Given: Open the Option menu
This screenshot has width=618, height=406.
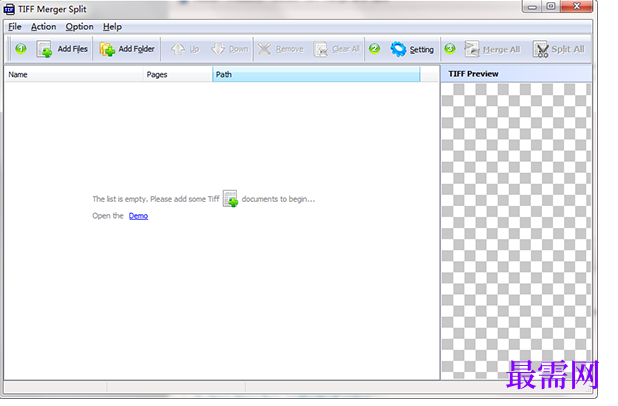Looking at the screenshot, I should point(79,27).
